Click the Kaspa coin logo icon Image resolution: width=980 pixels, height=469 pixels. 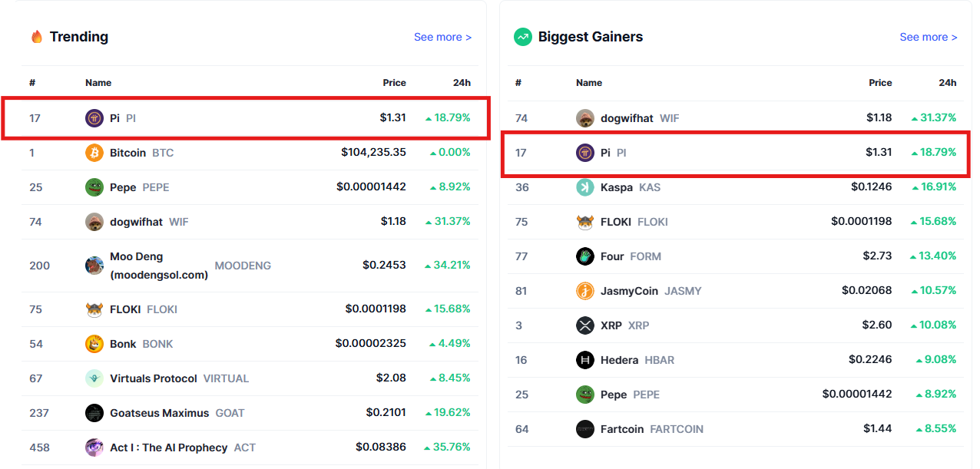585,187
